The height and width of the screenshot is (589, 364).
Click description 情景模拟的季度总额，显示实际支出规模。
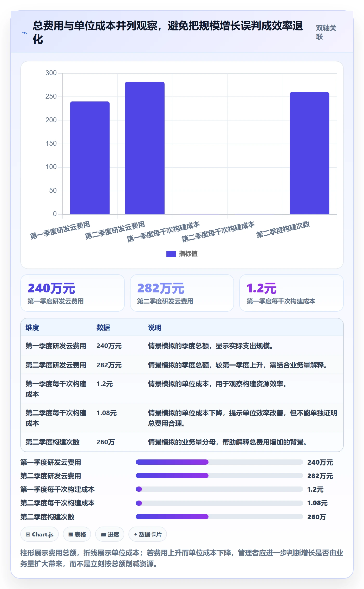(x=210, y=346)
